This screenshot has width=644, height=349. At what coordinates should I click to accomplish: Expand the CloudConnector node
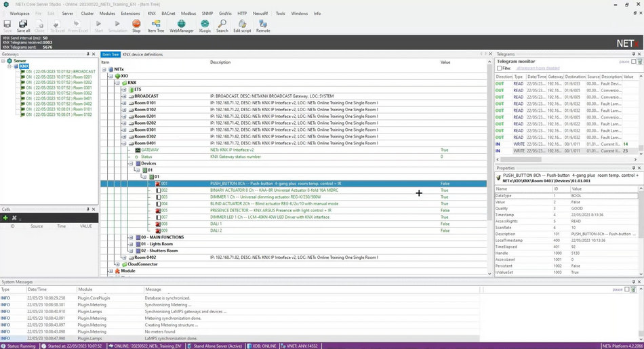click(117, 264)
